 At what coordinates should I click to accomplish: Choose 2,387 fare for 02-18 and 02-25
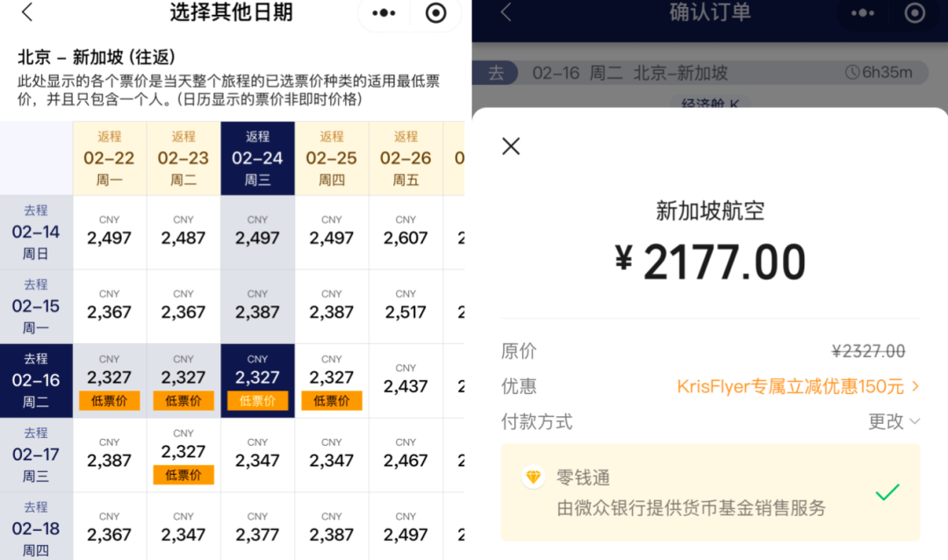coord(331,526)
